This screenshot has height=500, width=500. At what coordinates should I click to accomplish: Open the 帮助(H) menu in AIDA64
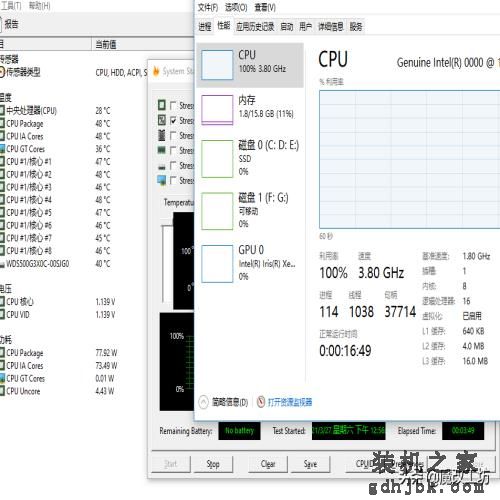point(40,6)
